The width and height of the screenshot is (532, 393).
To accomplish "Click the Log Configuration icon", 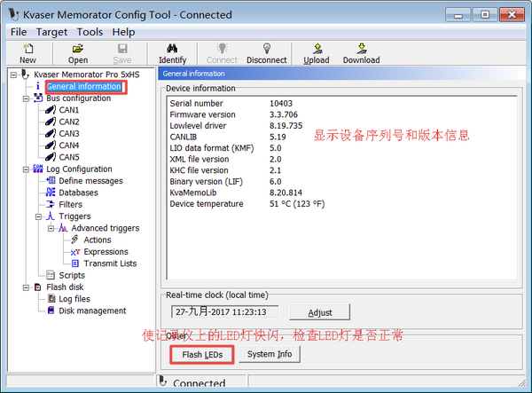I will [x=38, y=169].
